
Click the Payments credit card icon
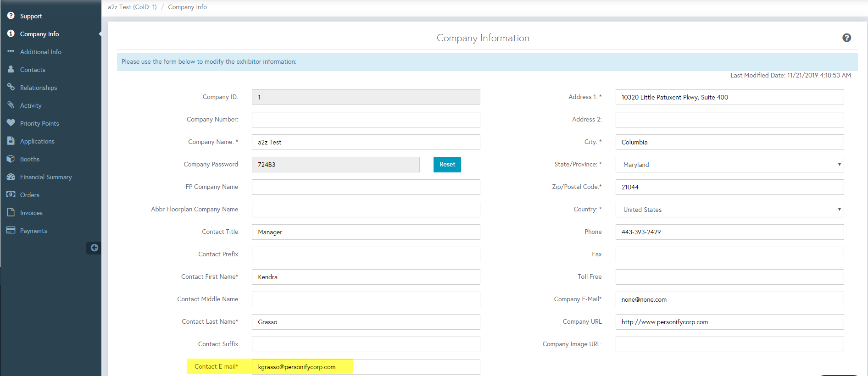click(11, 230)
